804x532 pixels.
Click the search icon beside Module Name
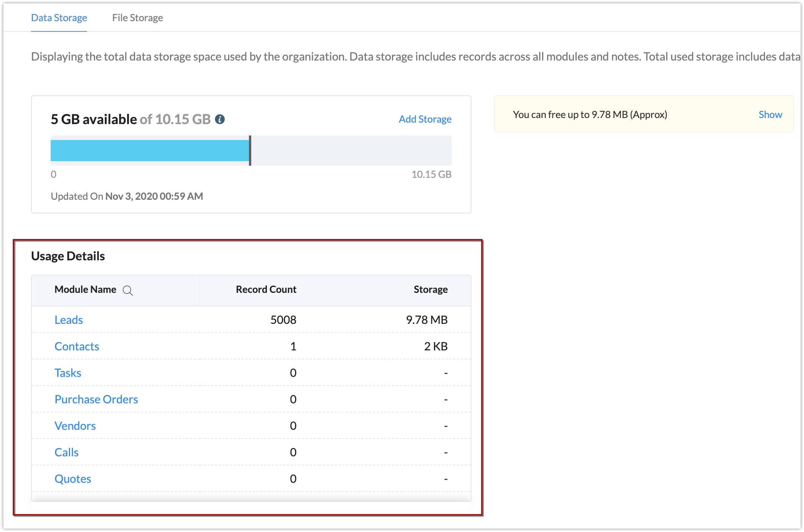click(128, 291)
